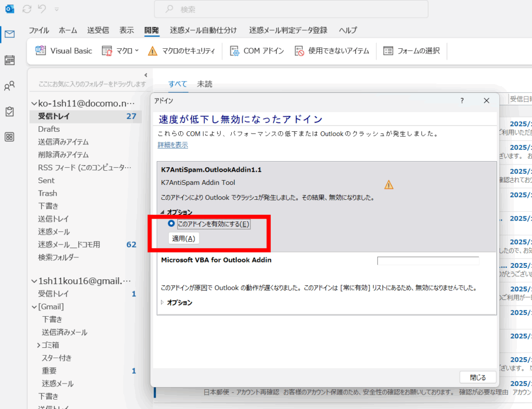
Task: Switch to Calendar in left sidebar
Action: tap(9, 60)
